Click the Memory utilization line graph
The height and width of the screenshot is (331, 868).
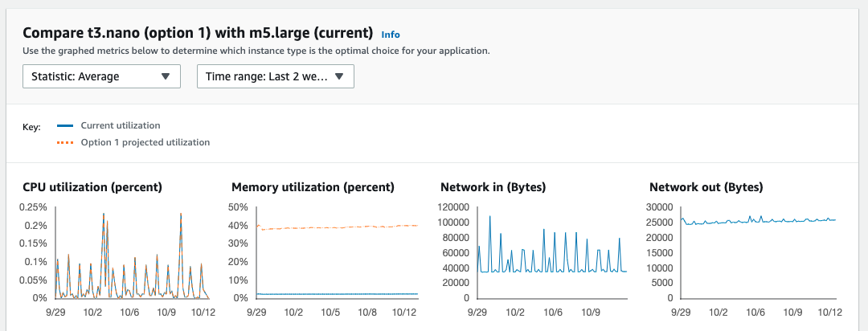click(x=337, y=253)
